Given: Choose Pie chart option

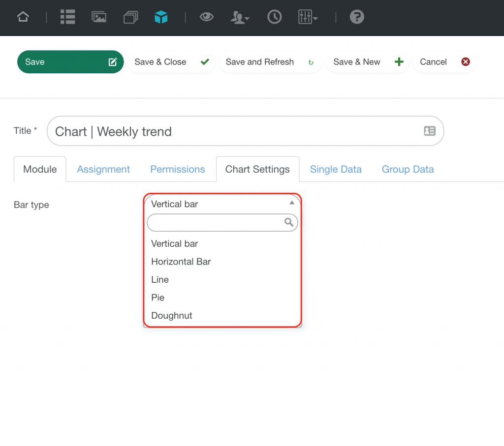Looking at the screenshot, I should click(x=222, y=297).
